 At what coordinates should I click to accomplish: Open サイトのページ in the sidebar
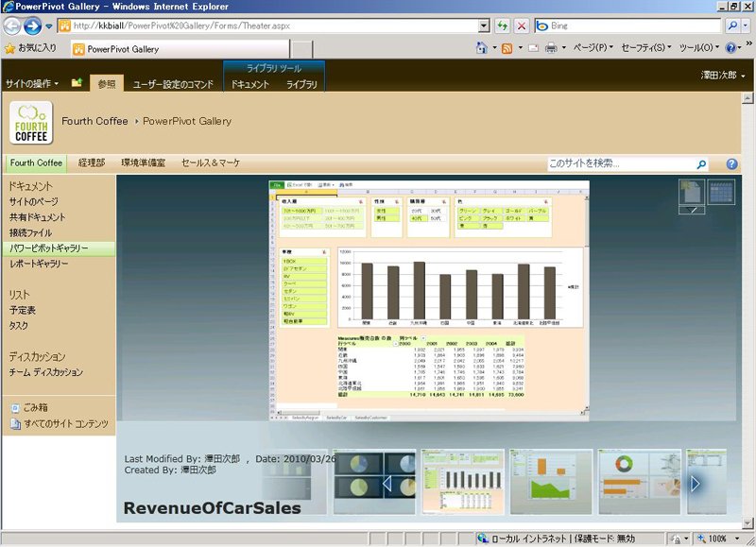click(34, 201)
